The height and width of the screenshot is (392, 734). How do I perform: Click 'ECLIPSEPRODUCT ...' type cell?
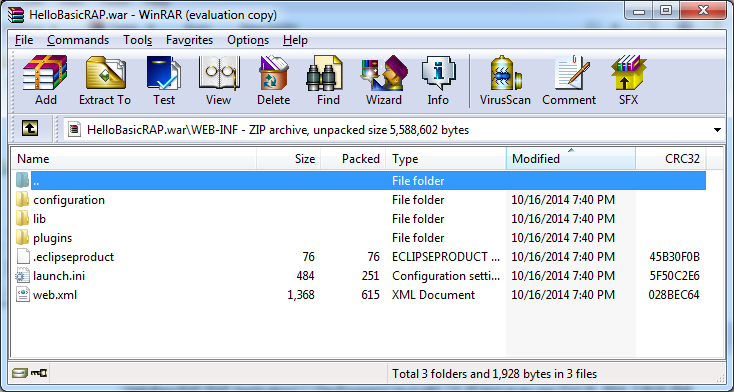[x=446, y=257]
